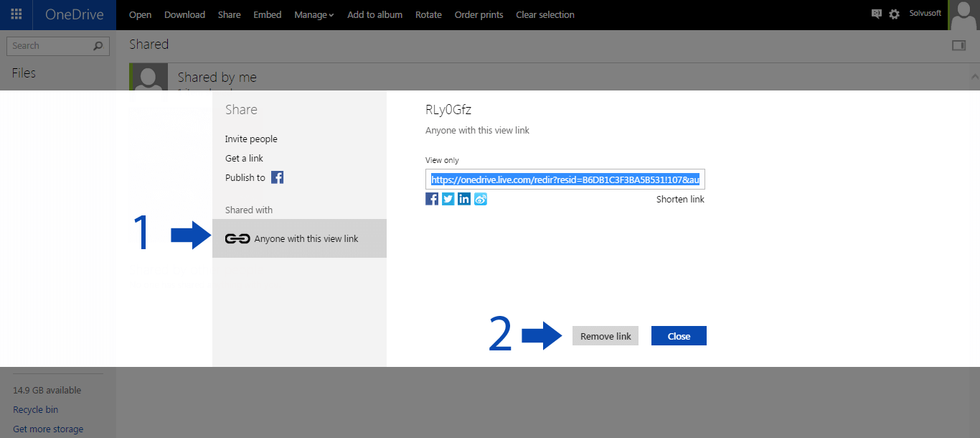Click the search magnifier icon

coord(98,46)
